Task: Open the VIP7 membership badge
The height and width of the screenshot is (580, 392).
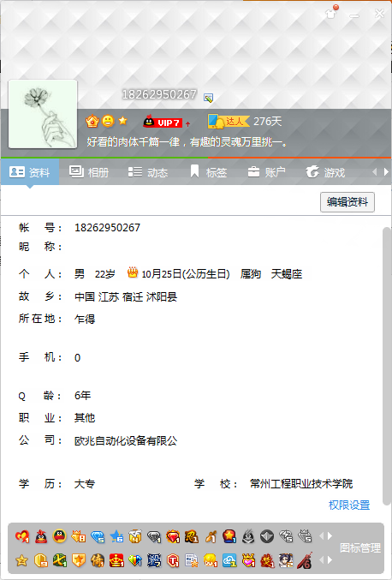Action: coord(163,122)
